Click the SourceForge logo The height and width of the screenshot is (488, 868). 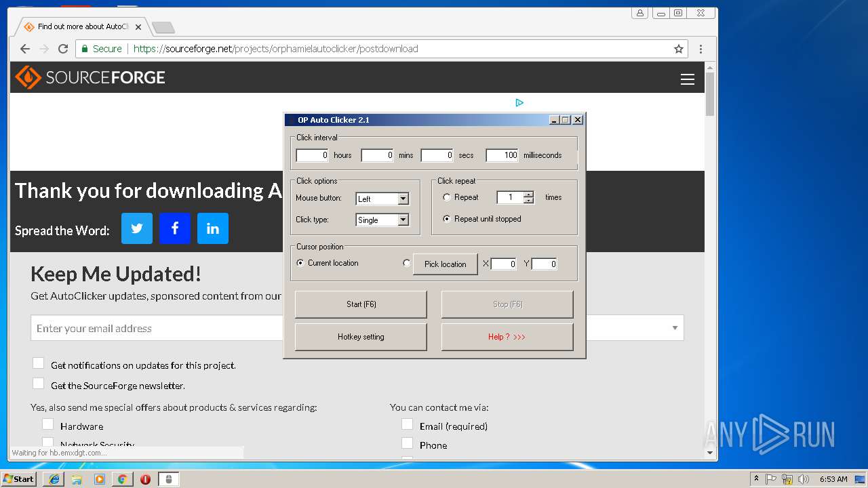coord(90,77)
